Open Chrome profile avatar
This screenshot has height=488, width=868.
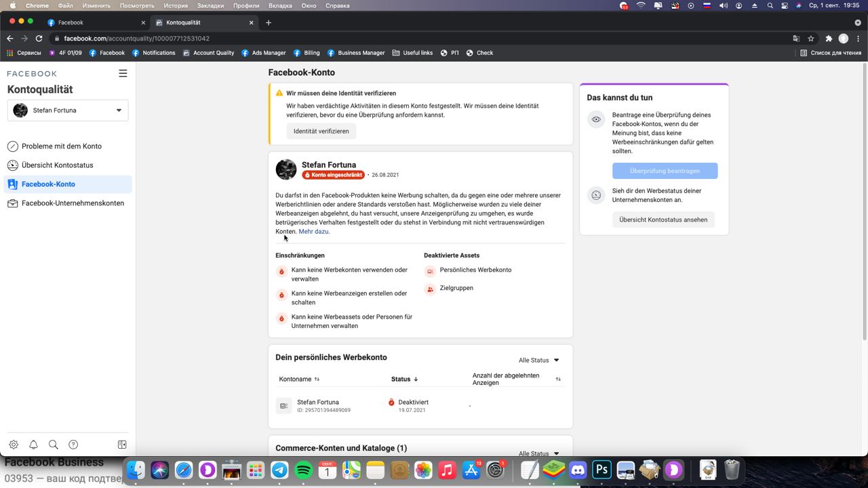point(844,39)
